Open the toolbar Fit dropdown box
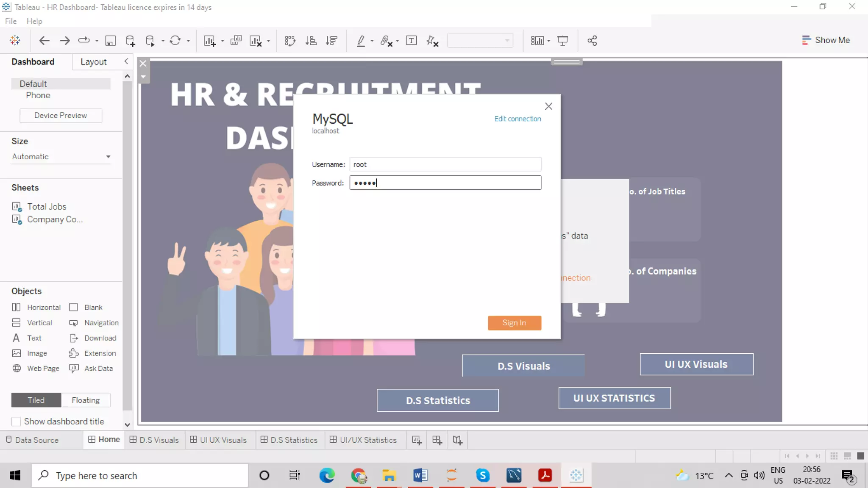Viewport: 868px width, 488px height. coord(480,40)
